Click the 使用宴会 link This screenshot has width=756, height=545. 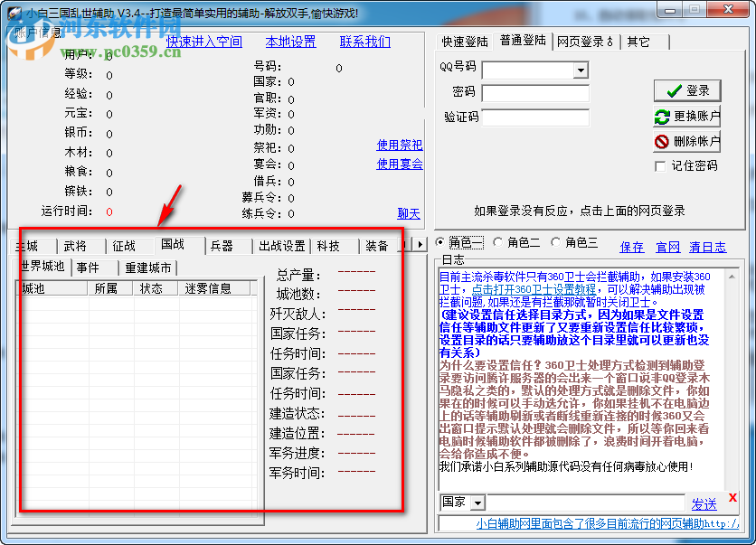(400, 164)
